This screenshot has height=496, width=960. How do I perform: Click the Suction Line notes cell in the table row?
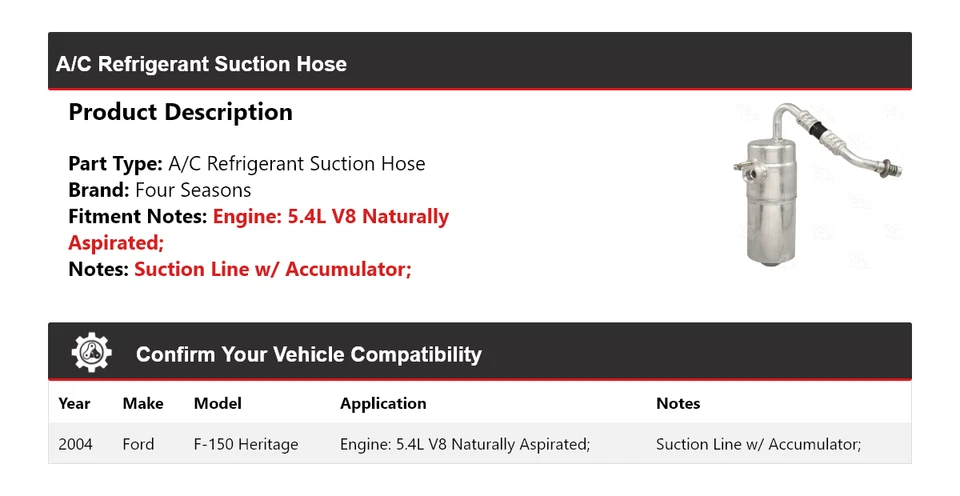758,444
